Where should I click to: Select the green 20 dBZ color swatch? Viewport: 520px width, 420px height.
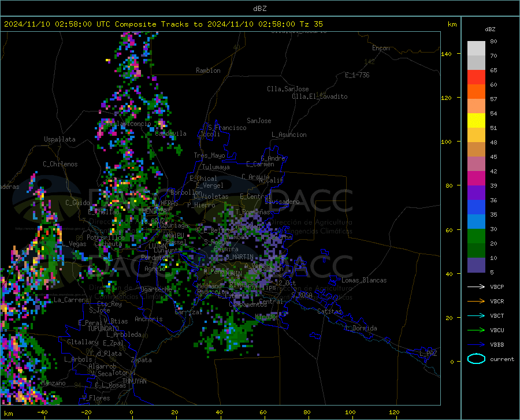coord(476,236)
